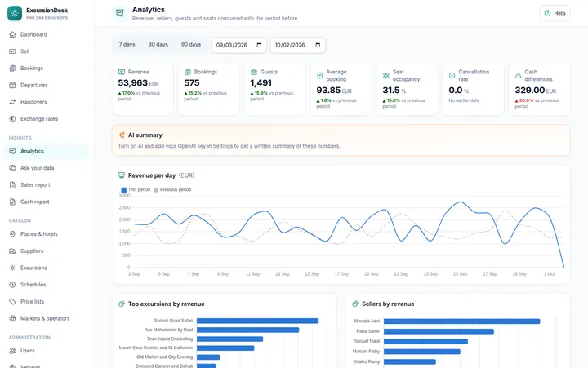Click the end date field 10/02/2026
The image size is (588, 368).
click(x=298, y=45)
